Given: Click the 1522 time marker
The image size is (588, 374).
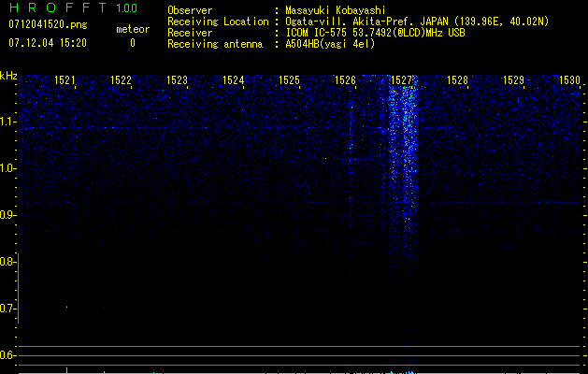Looking at the screenshot, I should [121, 80].
